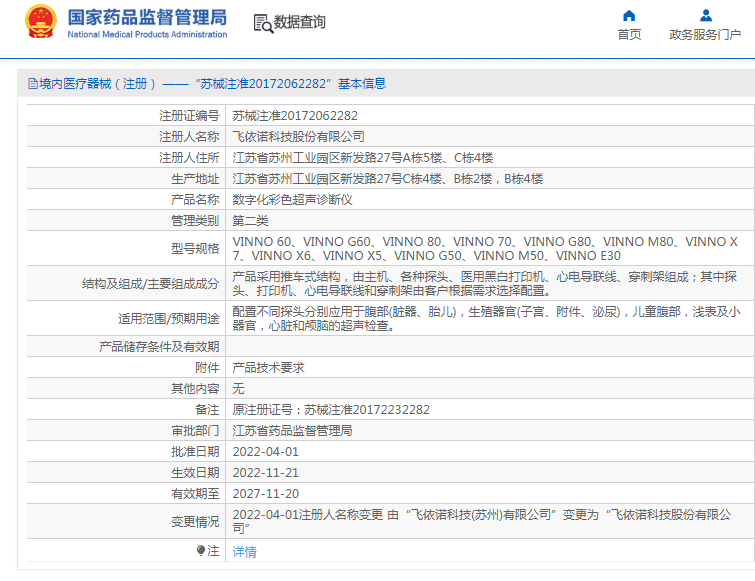Click approval date 2022-04-01

[266, 452]
